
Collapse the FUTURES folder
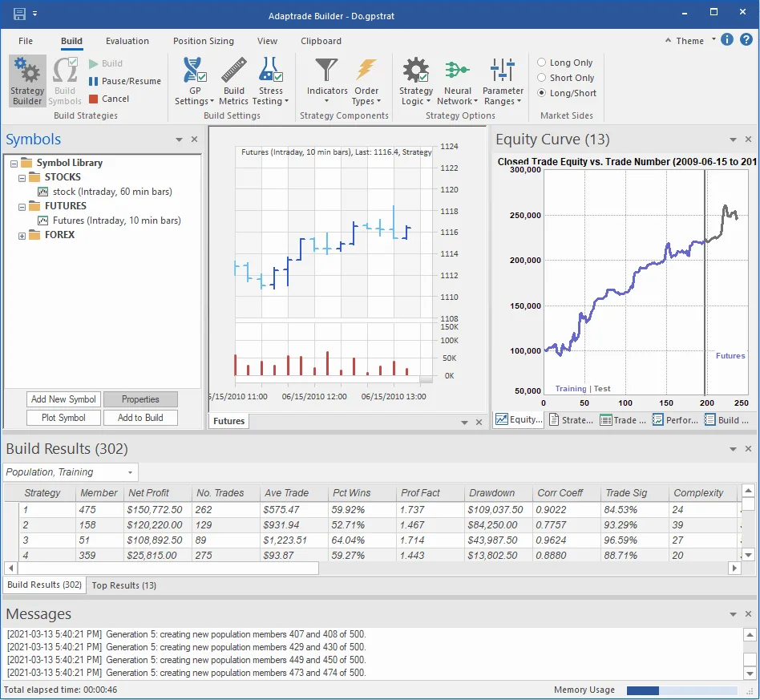[x=22, y=207]
